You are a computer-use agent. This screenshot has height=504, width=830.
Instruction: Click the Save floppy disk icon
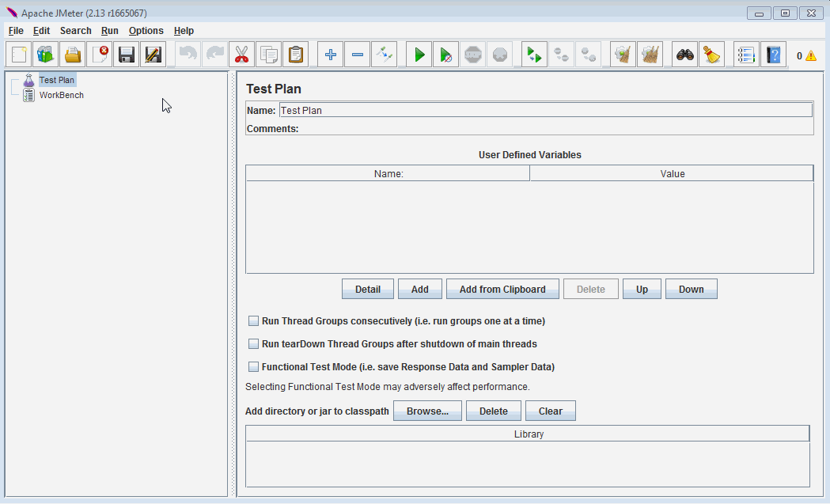click(126, 55)
